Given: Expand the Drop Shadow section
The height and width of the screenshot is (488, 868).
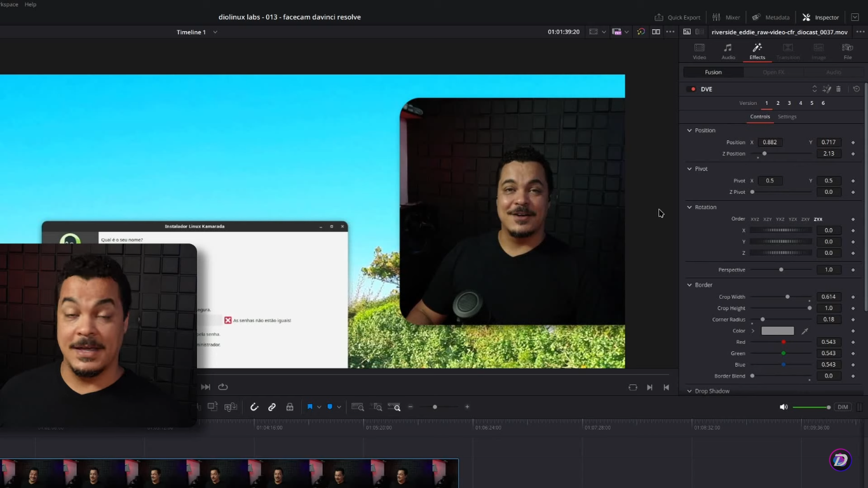Looking at the screenshot, I should pyautogui.click(x=689, y=391).
